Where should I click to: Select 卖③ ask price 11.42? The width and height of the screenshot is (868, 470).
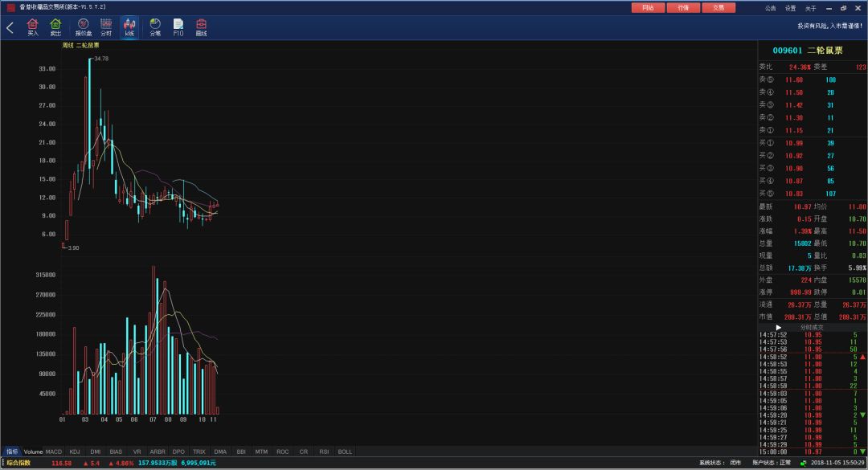[x=794, y=105]
